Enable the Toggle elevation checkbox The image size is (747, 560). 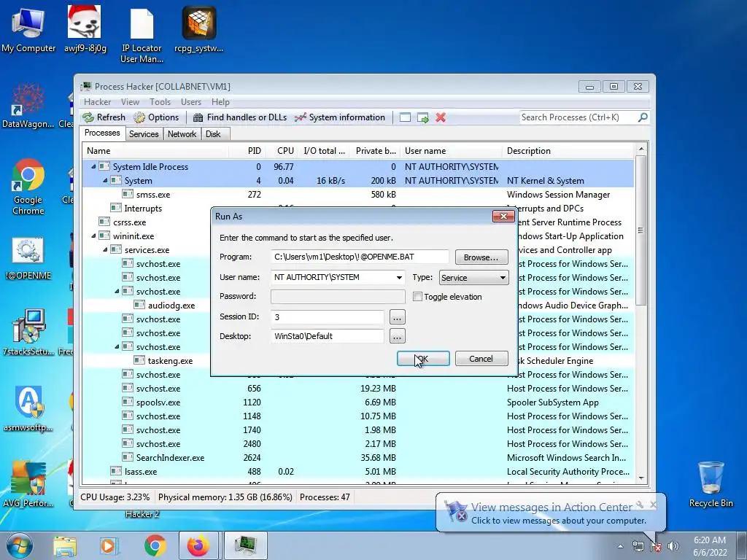[417, 297]
